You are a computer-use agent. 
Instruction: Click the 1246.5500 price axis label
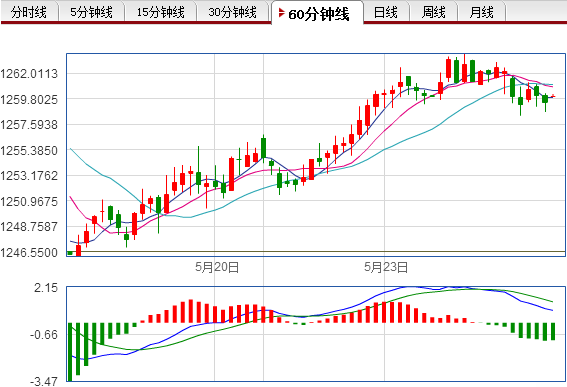point(29,252)
